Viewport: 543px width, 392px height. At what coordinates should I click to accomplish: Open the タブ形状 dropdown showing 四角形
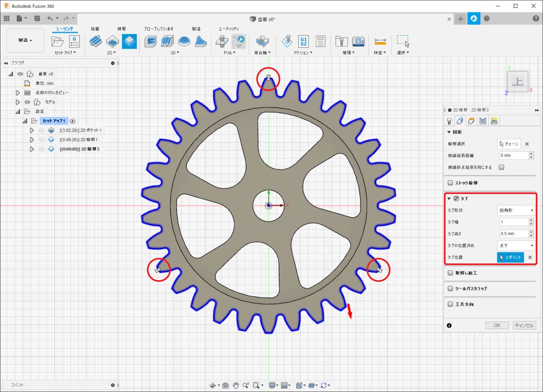pyautogui.click(x=516, y=210)
